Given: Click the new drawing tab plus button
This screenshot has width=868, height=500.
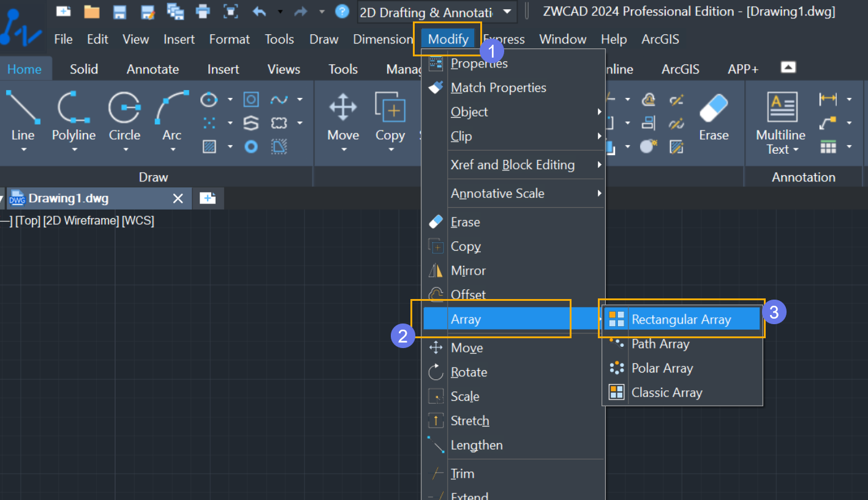Looking at the screenshot, I should [x=208, y=199].
